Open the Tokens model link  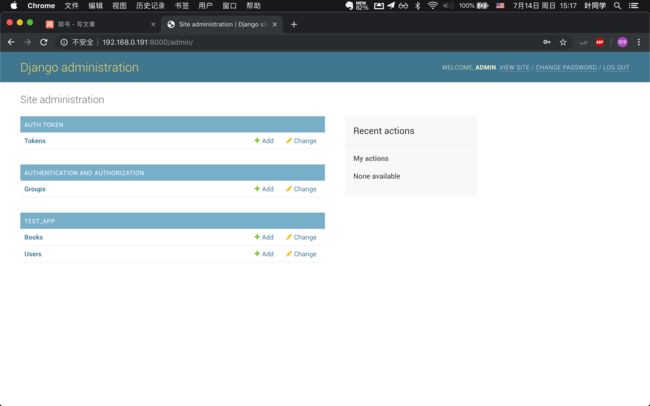[35, 141]
